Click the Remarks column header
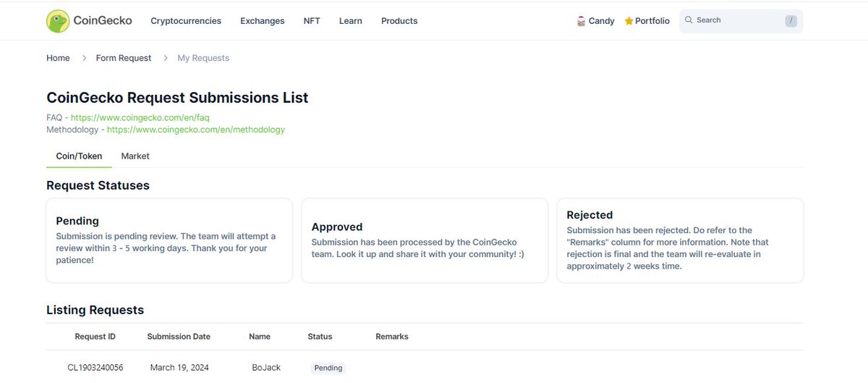Screen dimensions: 868x383 [x=392, y=337]
